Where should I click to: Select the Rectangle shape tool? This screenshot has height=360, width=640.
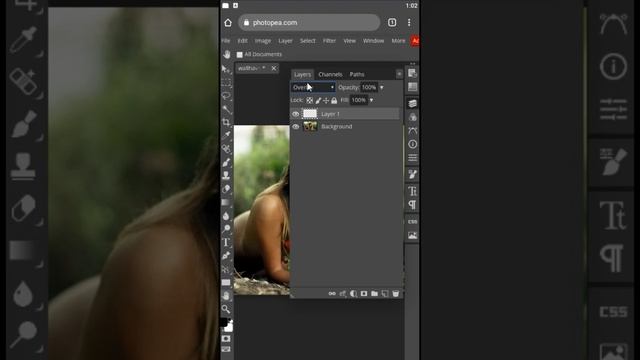[x=226, y=282]
